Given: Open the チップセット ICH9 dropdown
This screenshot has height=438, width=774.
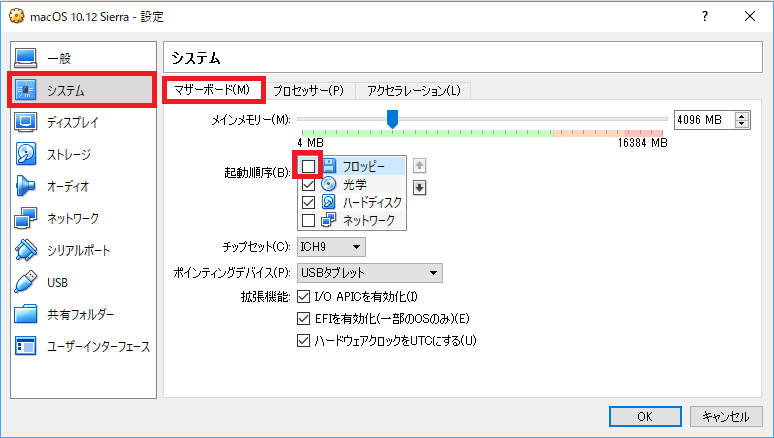Looking at the screenshot, I should click(x=331, y=247).
